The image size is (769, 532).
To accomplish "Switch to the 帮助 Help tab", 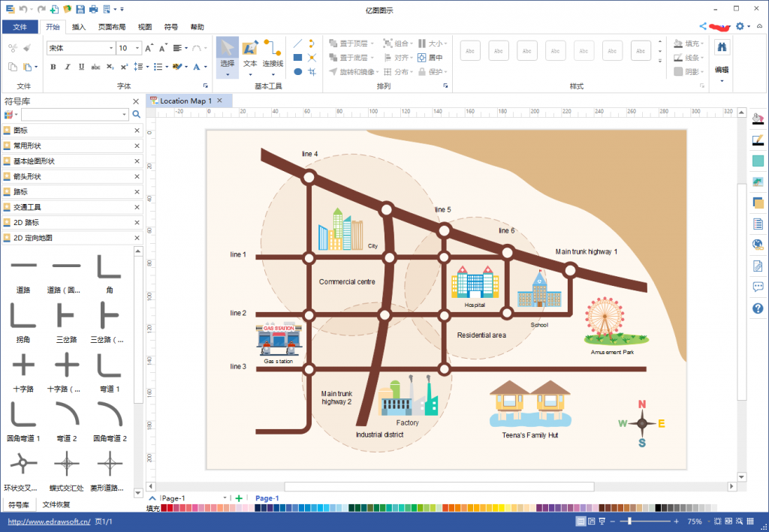I will [198, 27].
